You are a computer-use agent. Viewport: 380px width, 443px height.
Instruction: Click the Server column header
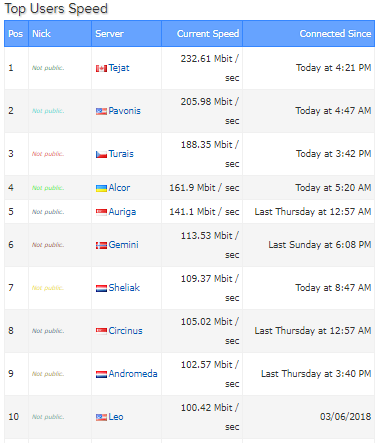126,34
